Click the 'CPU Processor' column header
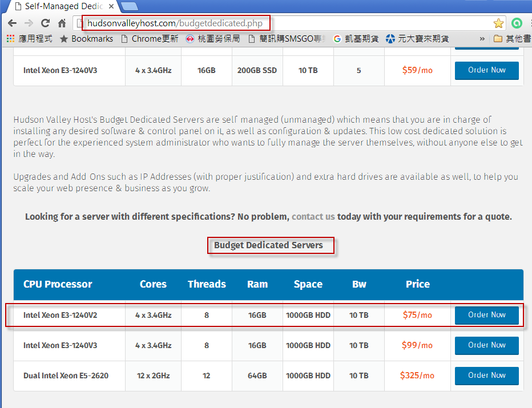Image resolution: width=532 pixels, height=408 pixels. [58, 284]
